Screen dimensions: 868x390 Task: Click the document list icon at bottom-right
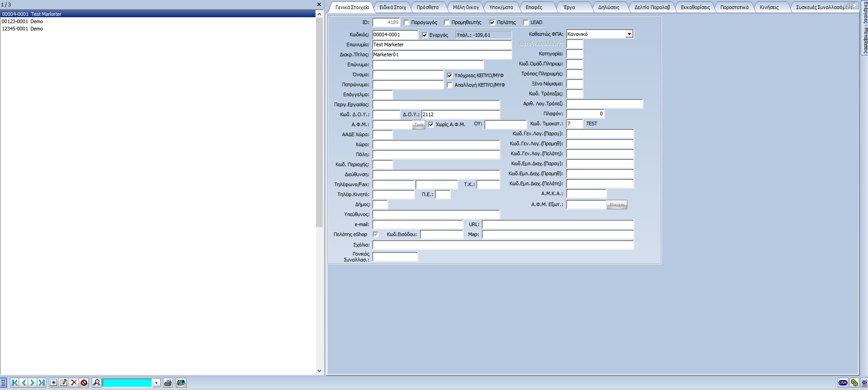pyautogui.click(x=864, y=383)
